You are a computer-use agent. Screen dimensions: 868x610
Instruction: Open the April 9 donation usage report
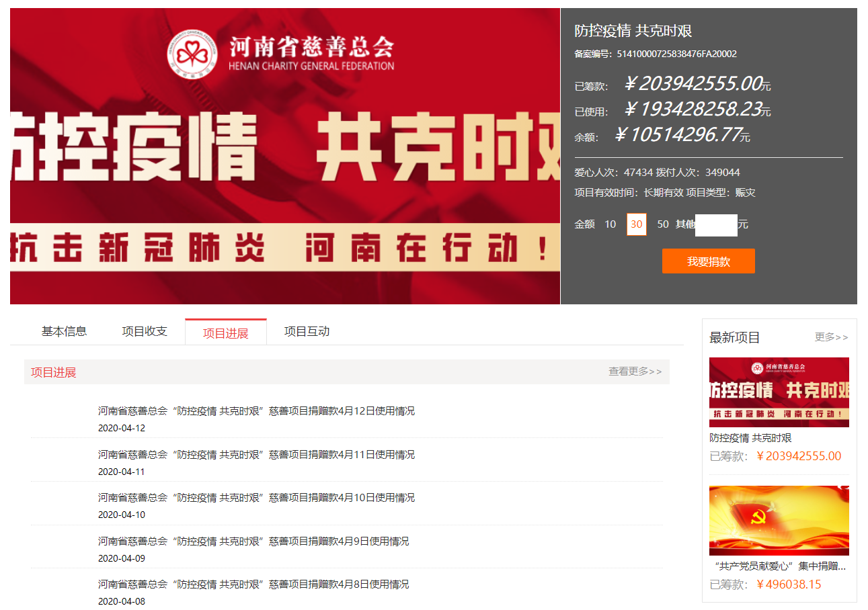point(253,541)
